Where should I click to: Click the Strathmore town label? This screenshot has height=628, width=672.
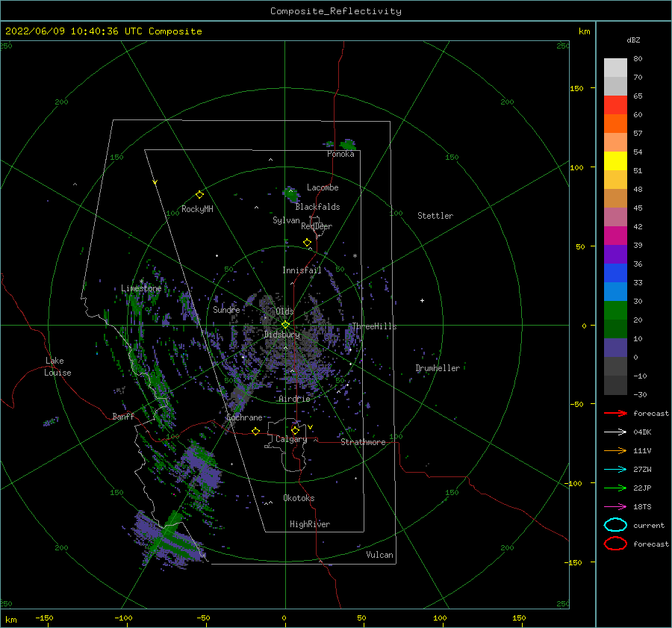click(x=363, y=442)
